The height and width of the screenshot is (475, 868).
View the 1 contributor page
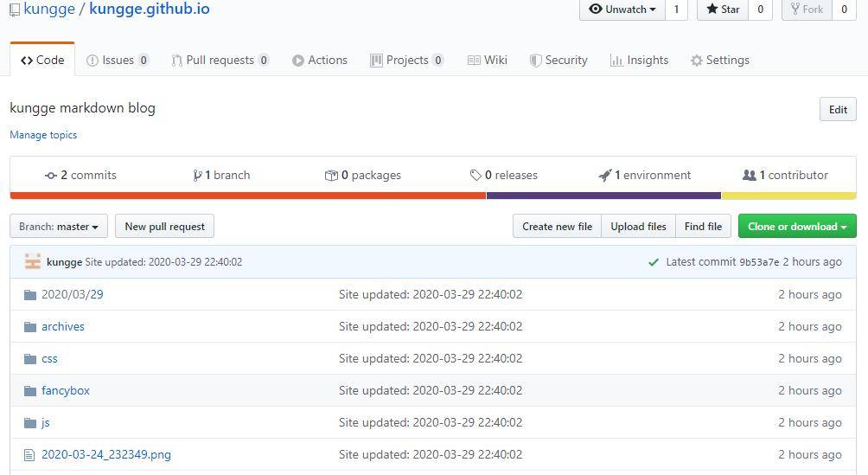(786, 175)
